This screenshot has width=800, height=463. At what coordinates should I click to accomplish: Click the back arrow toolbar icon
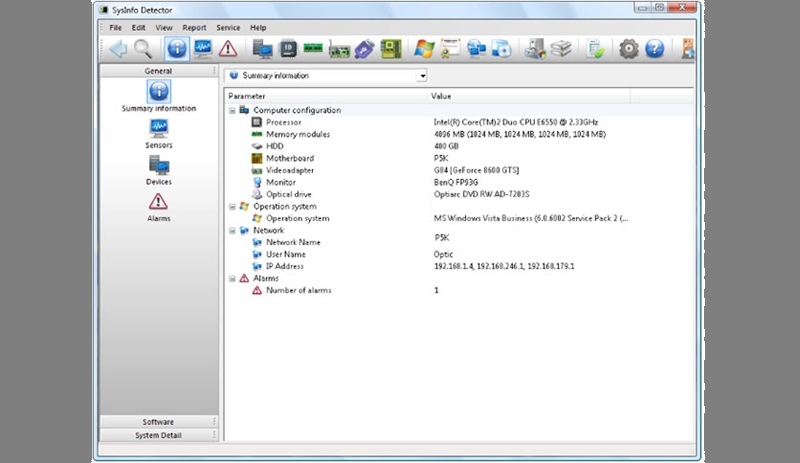[x=118, y=49]
